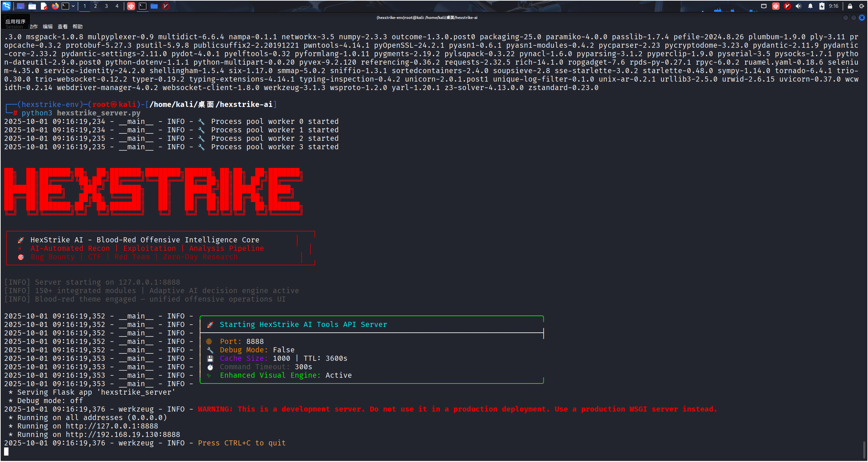This screenshot has width=868, height=462.
Task: Launch Firefox from the panel
Action: point(55,6)
